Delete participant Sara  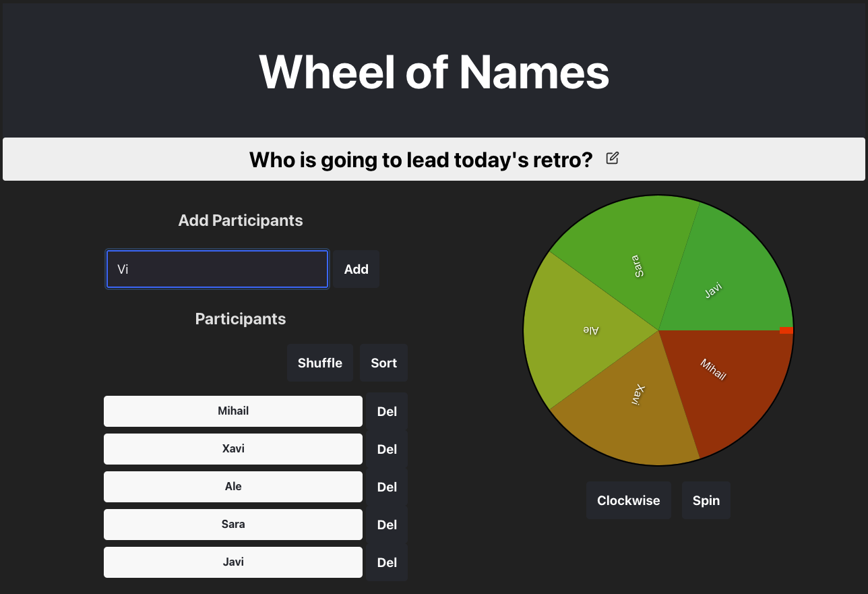(x=387, y=525)
